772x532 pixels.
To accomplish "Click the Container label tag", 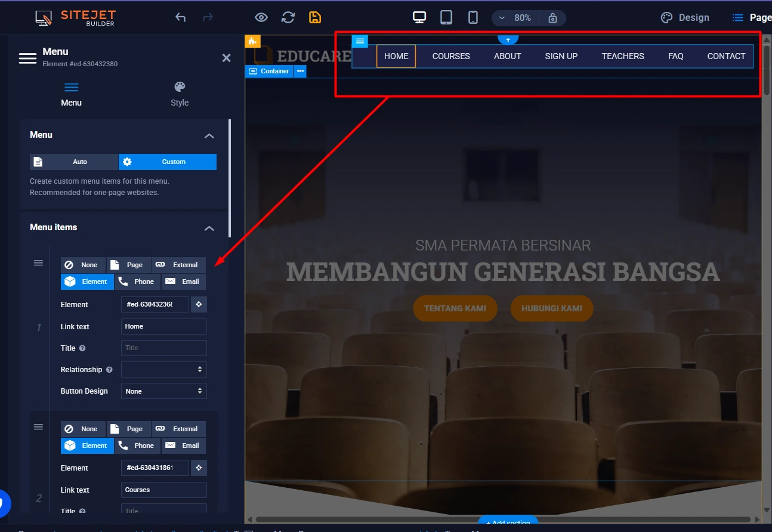I will click(x=269, y=72).
